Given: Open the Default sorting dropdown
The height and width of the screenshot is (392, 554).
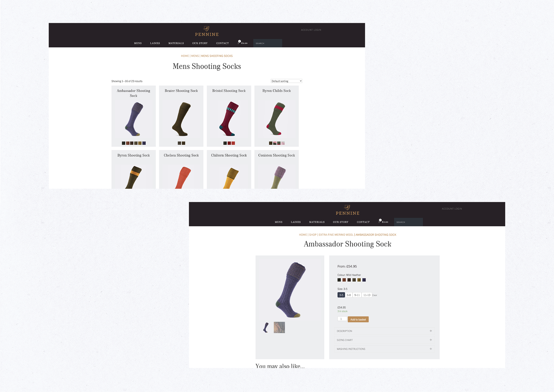Looking at the screenshot, I should tap(286, 81).
